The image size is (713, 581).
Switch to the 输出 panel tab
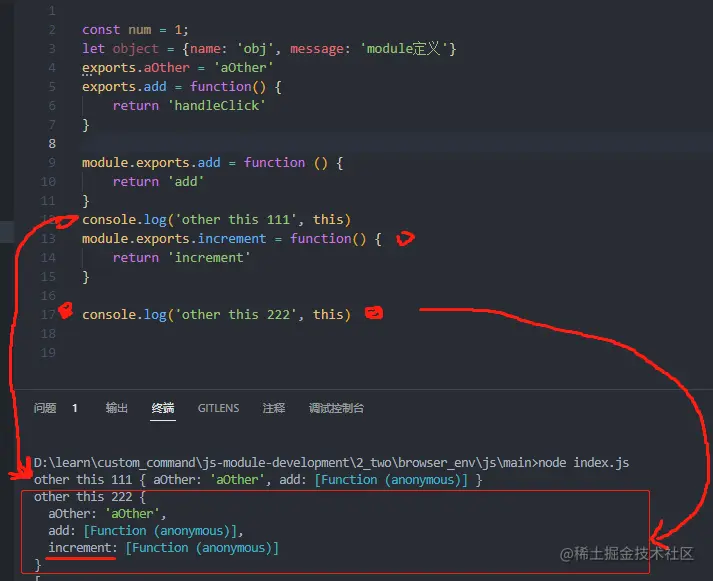[x=116, y=408]
